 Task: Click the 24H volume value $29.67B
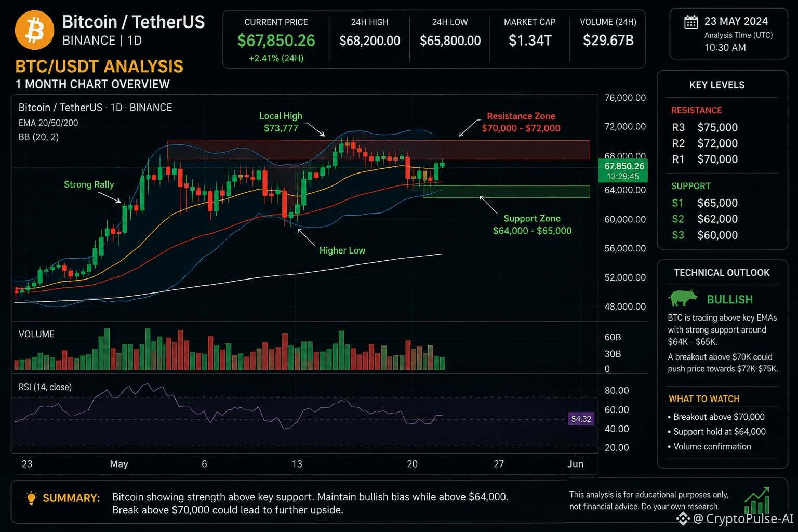[x=608, y=41]
